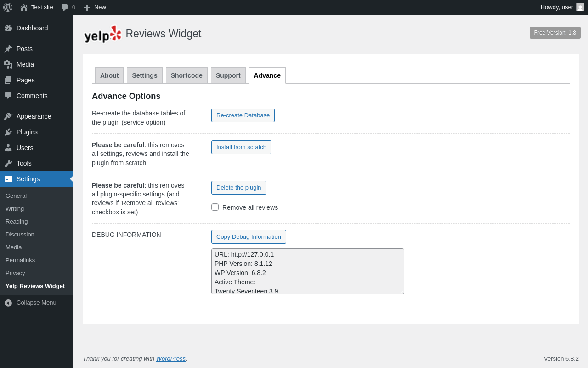Click the Advance Options heading
This screenshot has width=588, height=368.
(126, 96)
